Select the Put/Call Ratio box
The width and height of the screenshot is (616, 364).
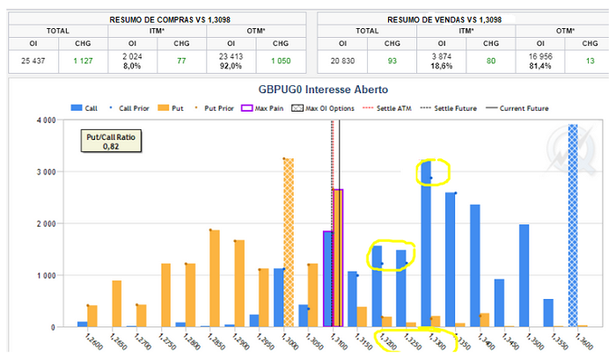point(111,142)
